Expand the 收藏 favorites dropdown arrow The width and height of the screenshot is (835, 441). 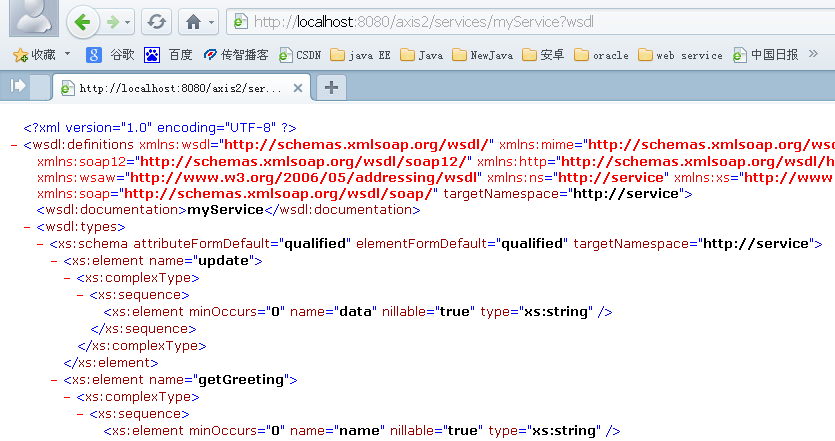(67, 55)
